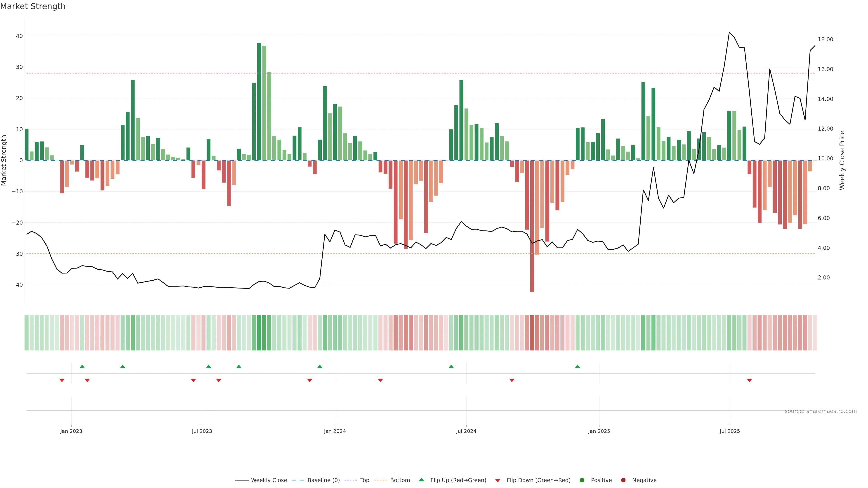Click the red flip-down marker between Jan 2024 and Jul 2024
Viewport: 868px width, 488px height.
pos(380,380)
